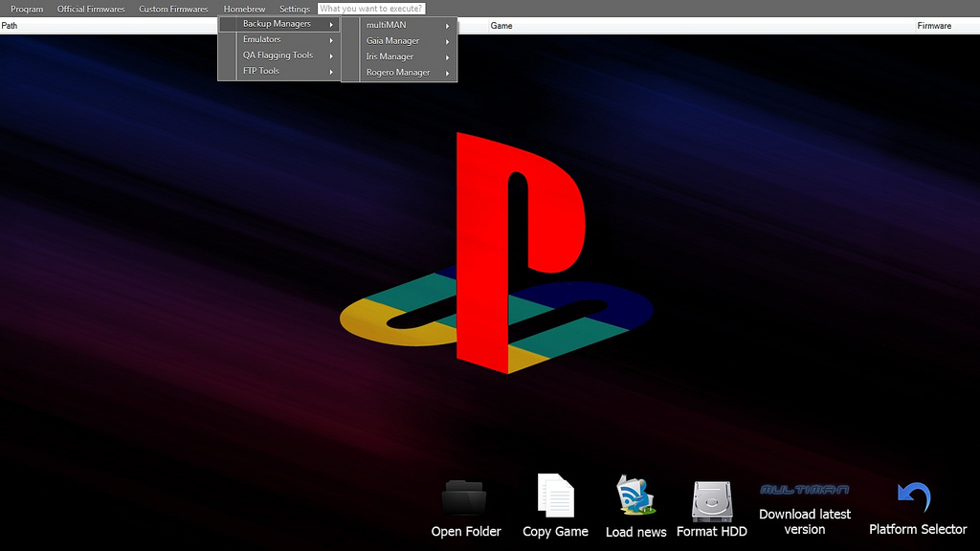The width and height of the screenshot is (980, 551).
Task: Open the Program menu
Action: tap(27, 9)
